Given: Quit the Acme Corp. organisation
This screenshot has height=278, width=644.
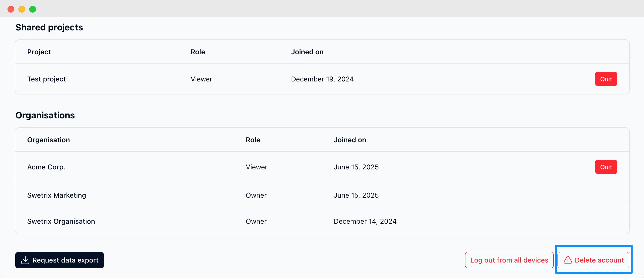Looking at the screenshot, I should click(606, 167).
